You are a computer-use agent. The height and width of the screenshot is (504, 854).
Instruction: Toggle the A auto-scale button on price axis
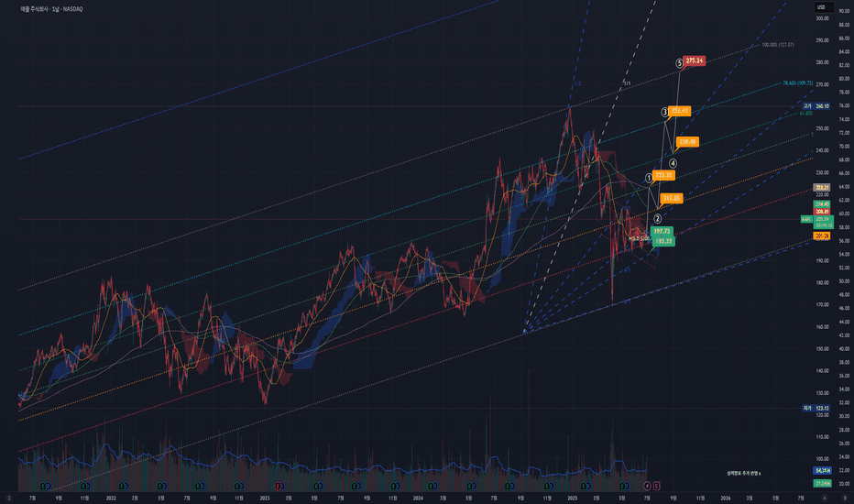[x=824, y=498]
